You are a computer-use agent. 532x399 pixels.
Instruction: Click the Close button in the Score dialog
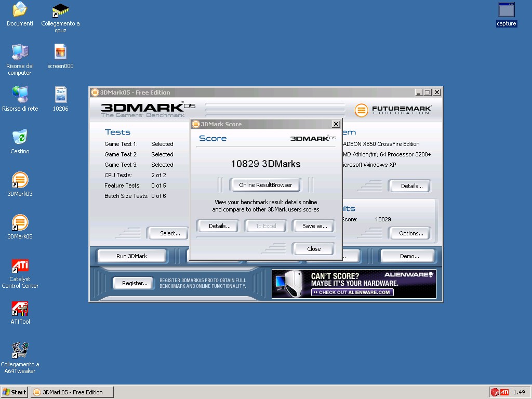pyautogui.click(x=313, y=249)
